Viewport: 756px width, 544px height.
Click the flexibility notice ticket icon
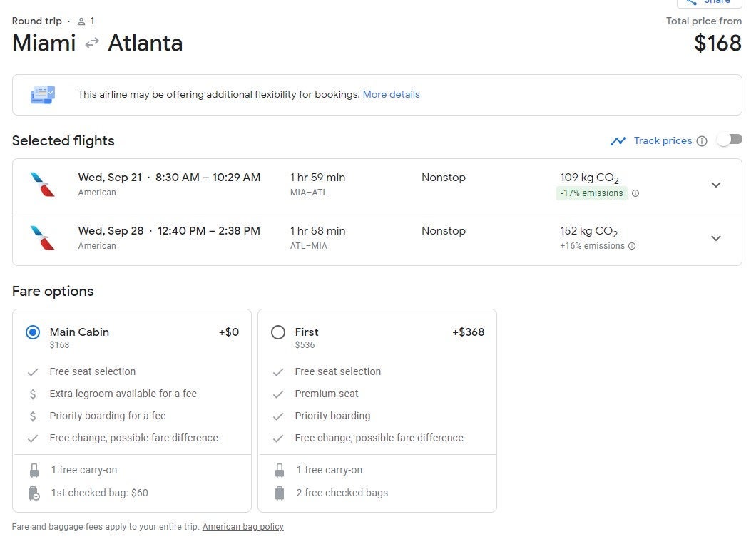click(43, 95)
